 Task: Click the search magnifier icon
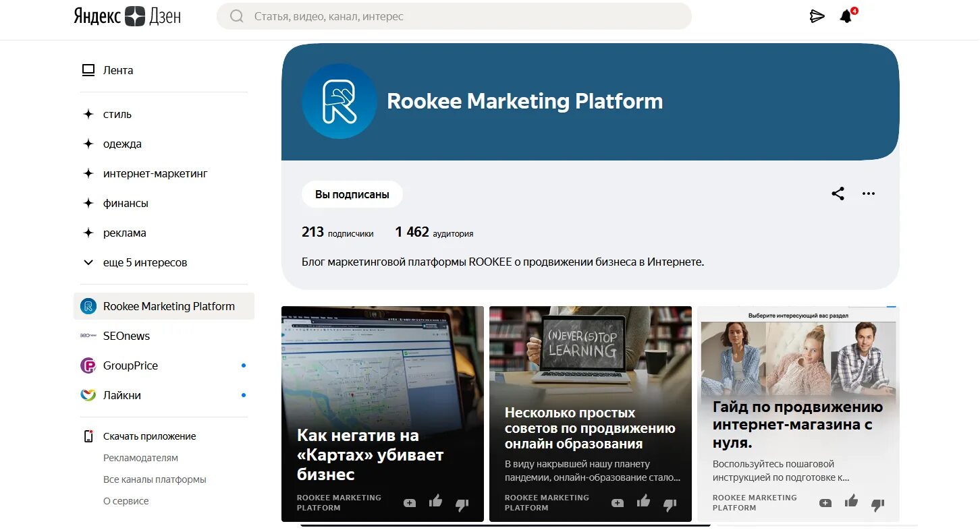237,16
